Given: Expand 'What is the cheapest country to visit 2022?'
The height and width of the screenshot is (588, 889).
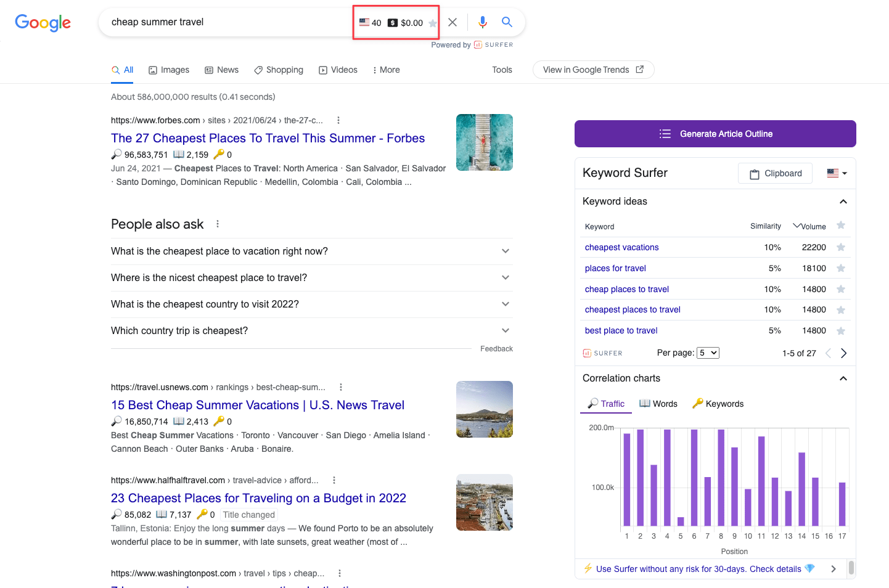Looking at the screenshot, I should 312,304.
